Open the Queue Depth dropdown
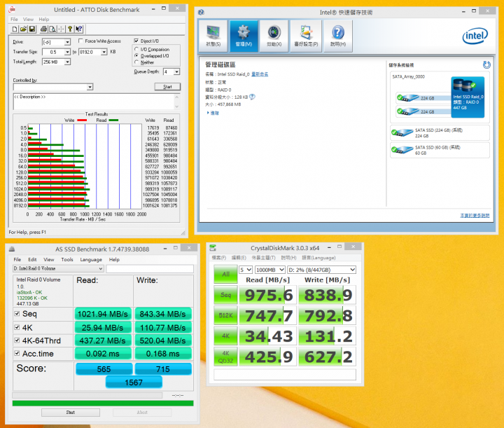The image size is (504, 428). coord(177,71)
